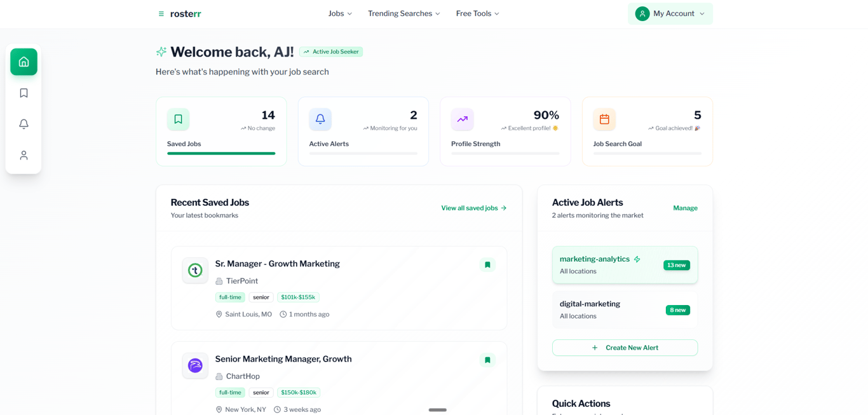This screenshot has height=415, width=868.
Task: Click the 8 new badge
Action: pos(677,310)
